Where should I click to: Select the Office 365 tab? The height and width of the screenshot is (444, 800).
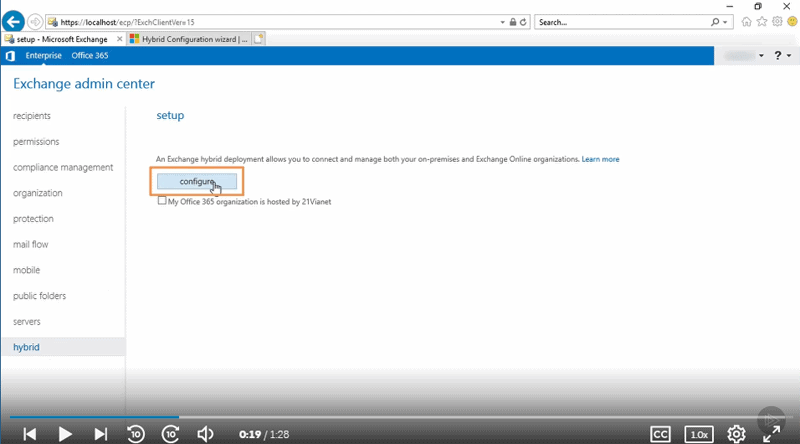[90, 56]
